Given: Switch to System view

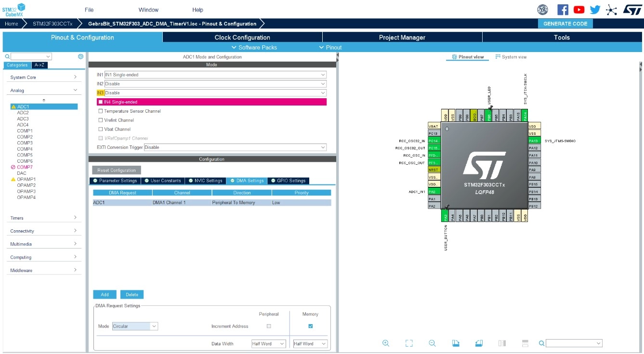Looking at the screenshot, I should coord(511,57).
